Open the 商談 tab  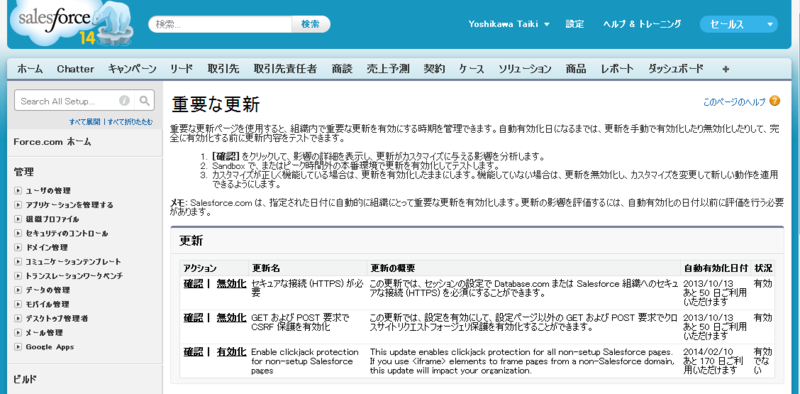pos(342,69)
